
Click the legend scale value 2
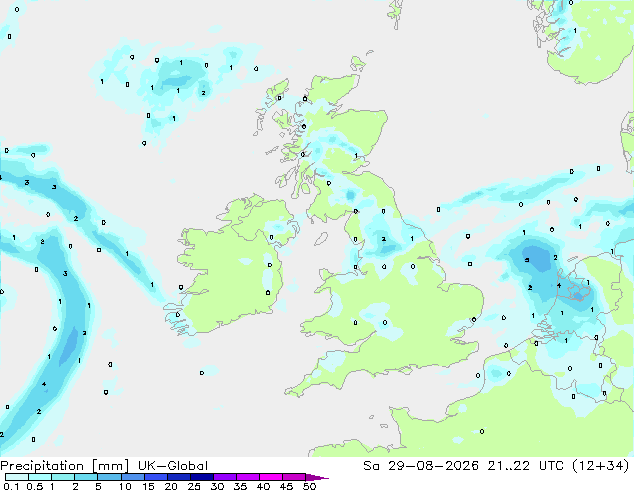[75, 486]
